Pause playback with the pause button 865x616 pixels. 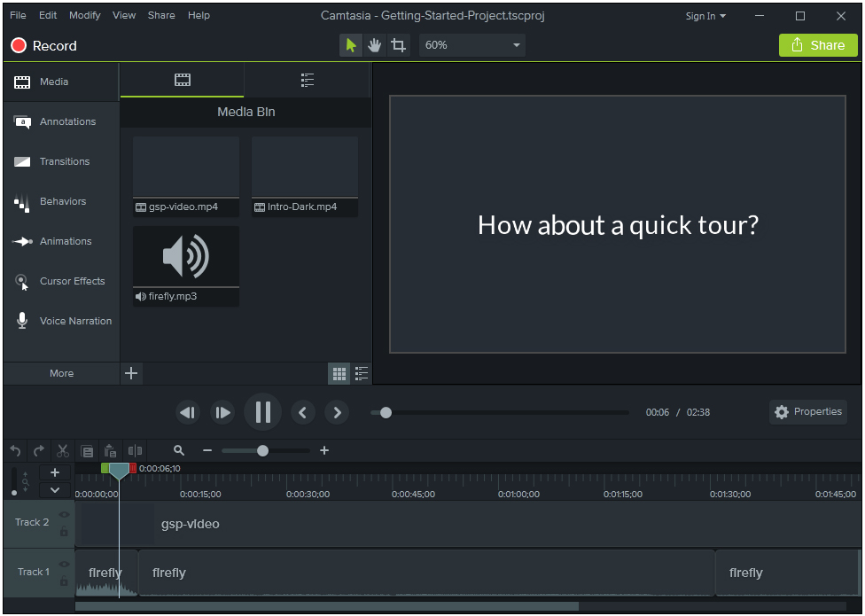[262, 412]
